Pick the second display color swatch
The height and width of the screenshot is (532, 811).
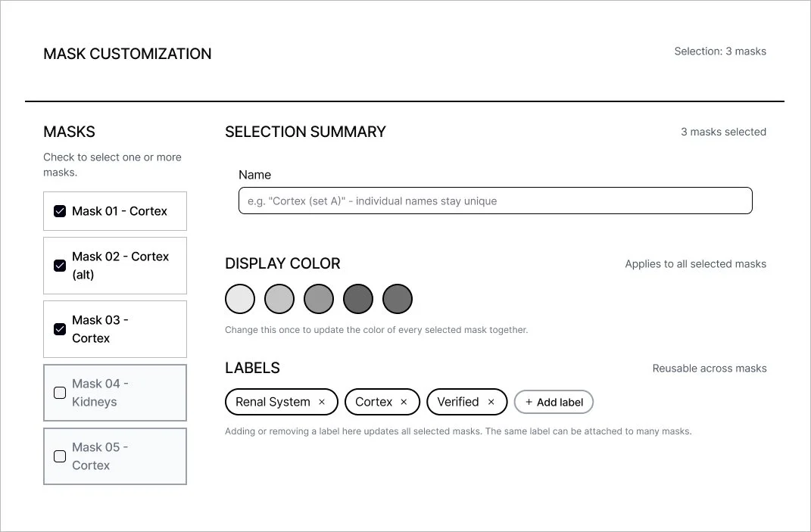click(x=279, y=299)
